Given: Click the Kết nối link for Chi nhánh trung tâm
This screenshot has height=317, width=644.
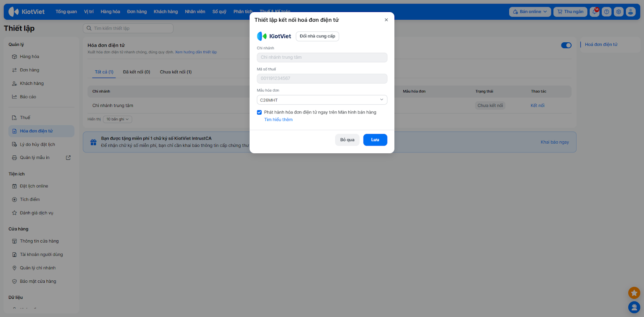Looking at the screenshot, I should (537, 106).
